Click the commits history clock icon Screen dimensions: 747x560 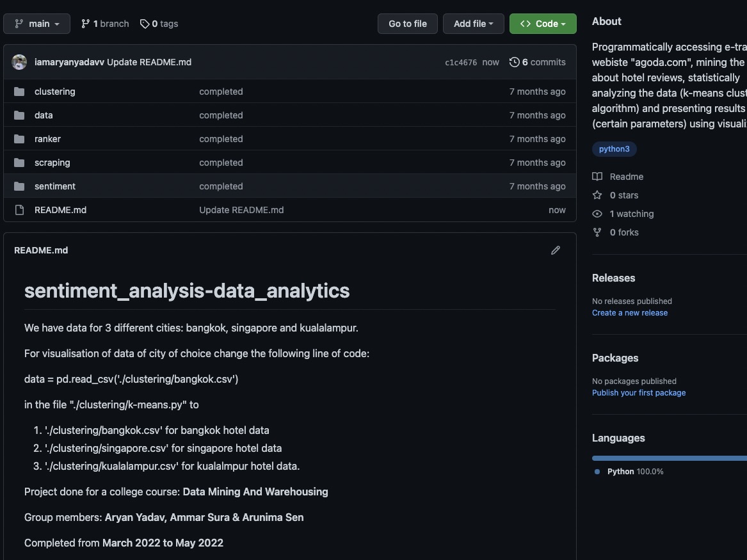click(515, 62)
